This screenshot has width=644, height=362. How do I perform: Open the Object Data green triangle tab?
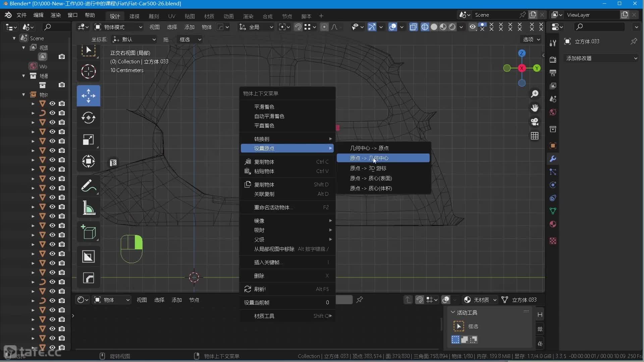(553, 211)
